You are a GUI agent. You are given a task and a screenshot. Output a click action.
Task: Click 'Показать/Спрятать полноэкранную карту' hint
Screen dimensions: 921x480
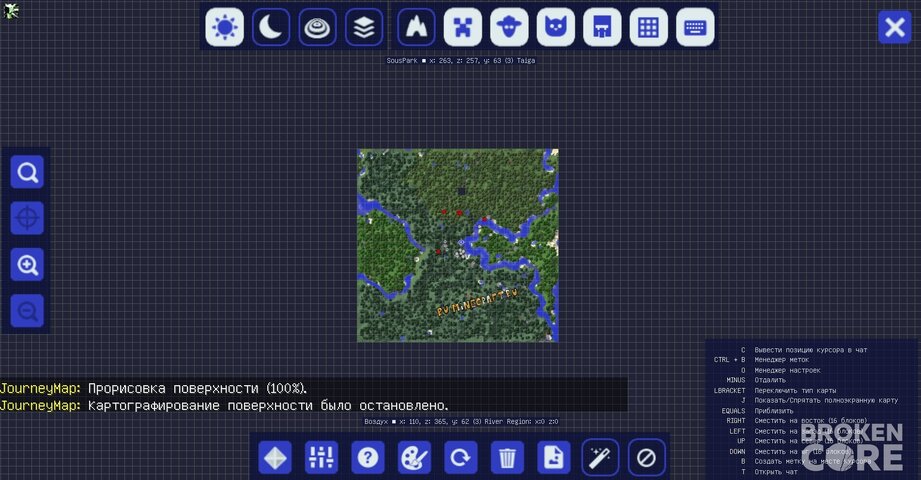(826, 400)
